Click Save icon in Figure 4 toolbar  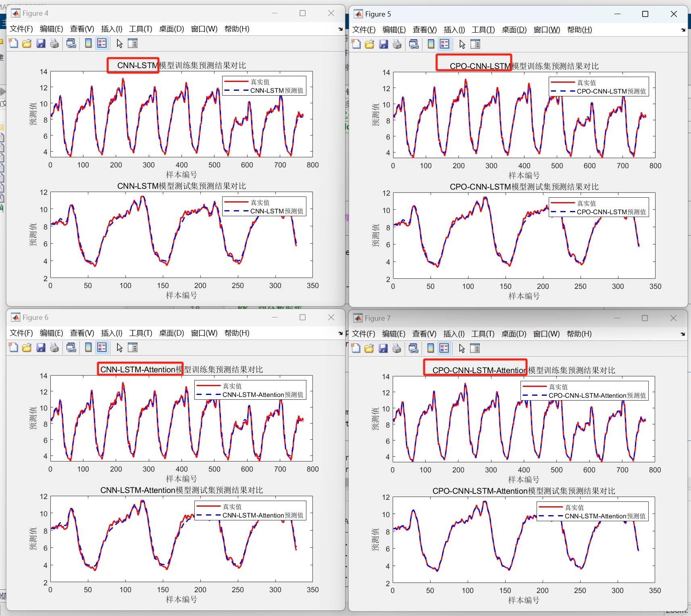pos(41,43)
